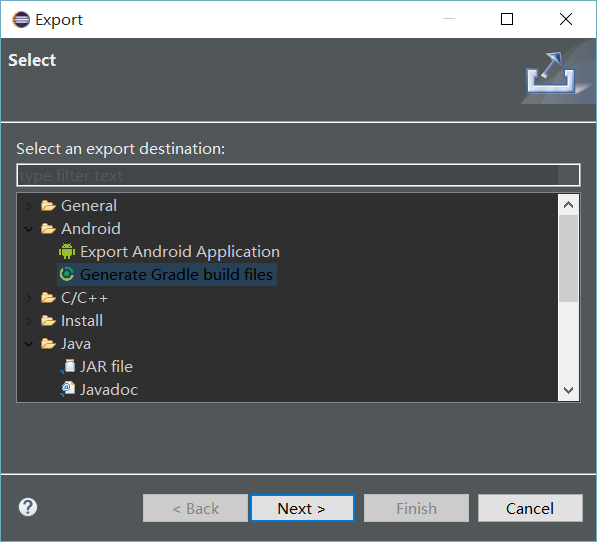This screenshot has height=542, width=597.
Task: Maximize the Export dialog window
Action: coord(507,19)
